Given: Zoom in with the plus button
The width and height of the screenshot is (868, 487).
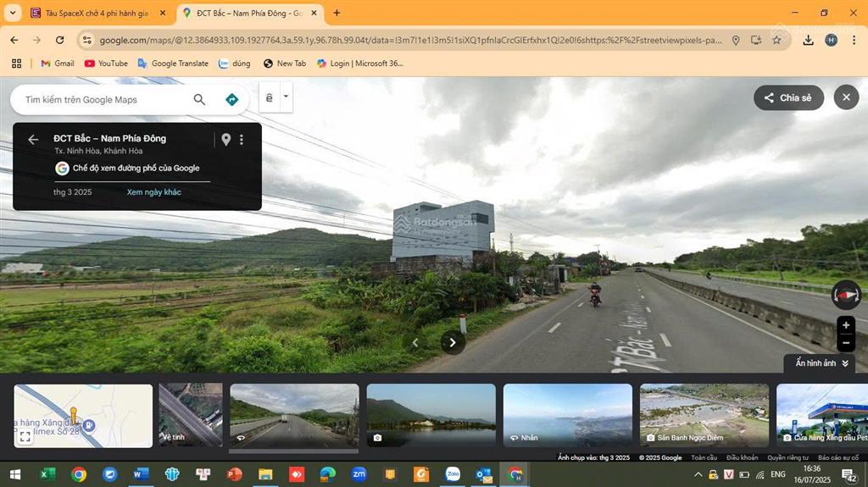Looking at the screenshot, I should point(846,325).
